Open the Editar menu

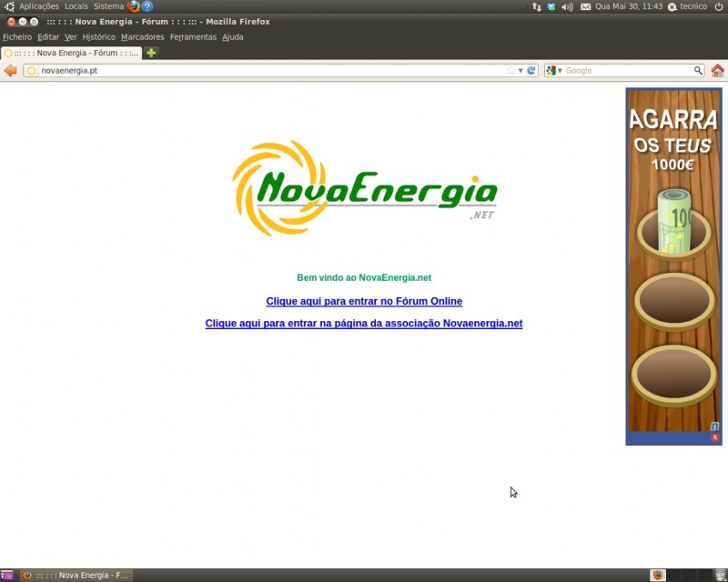(48, 37)
